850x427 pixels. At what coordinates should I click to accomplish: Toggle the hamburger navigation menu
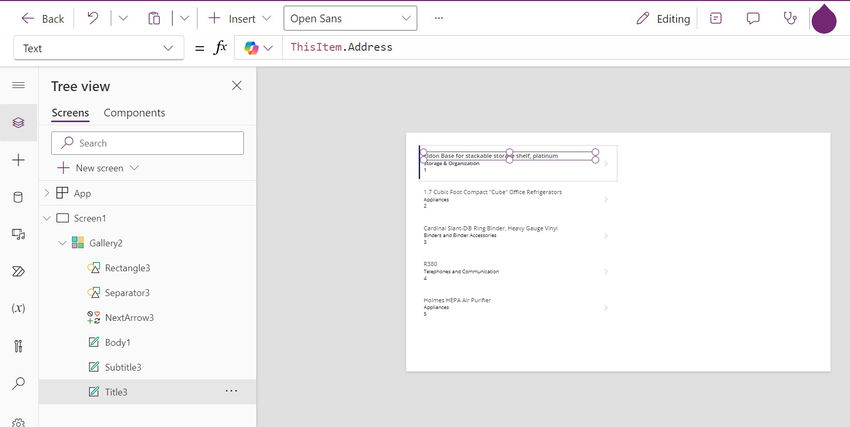(x=18, y=85)
